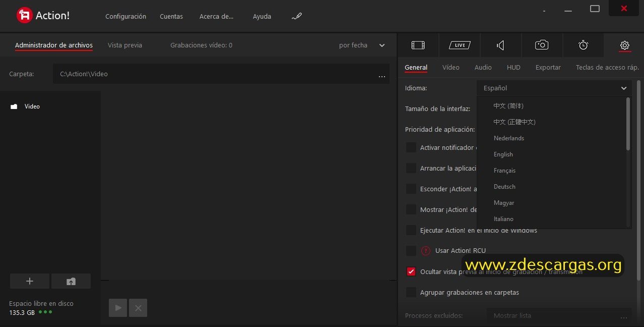Click the language list scrollbar
This screenshot has width=644, height=327.
pyautogui.click(x=628, y=124)
